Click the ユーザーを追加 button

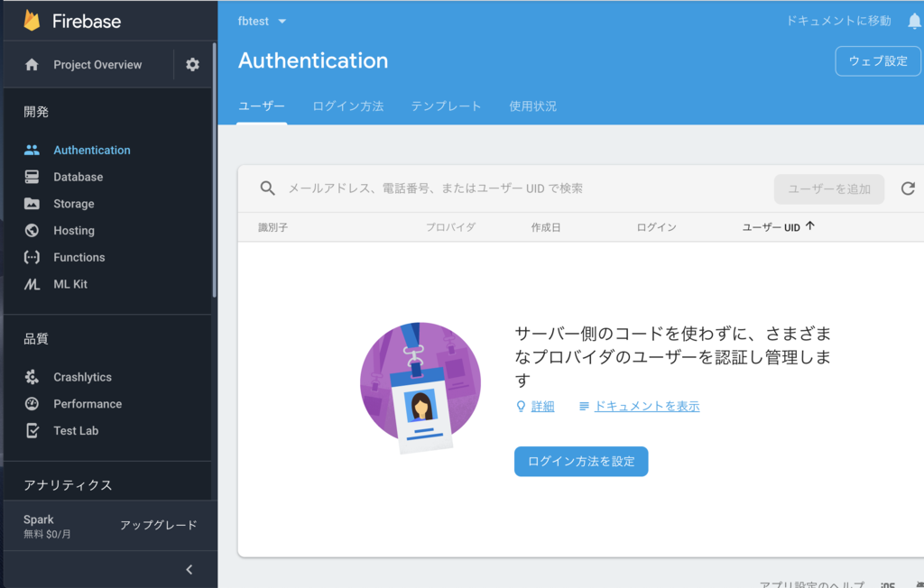point(829,189)
